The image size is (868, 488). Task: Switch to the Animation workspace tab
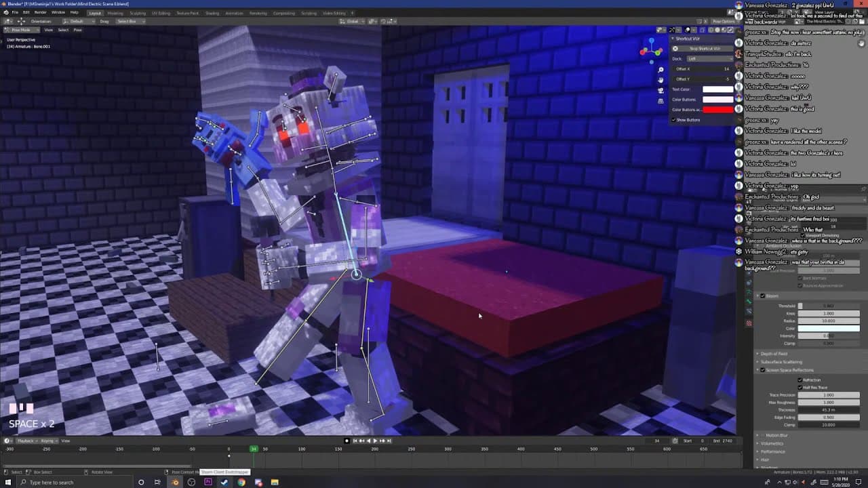coord(234,13)
